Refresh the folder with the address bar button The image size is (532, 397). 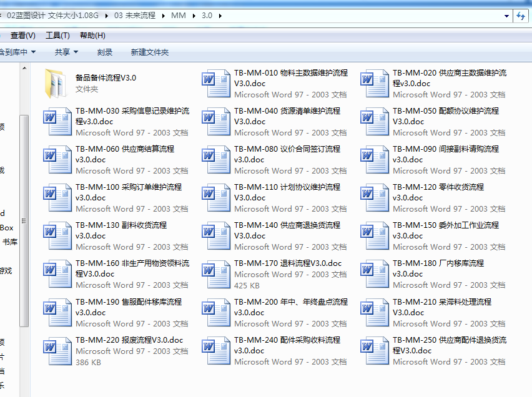[x=521, y=16]
